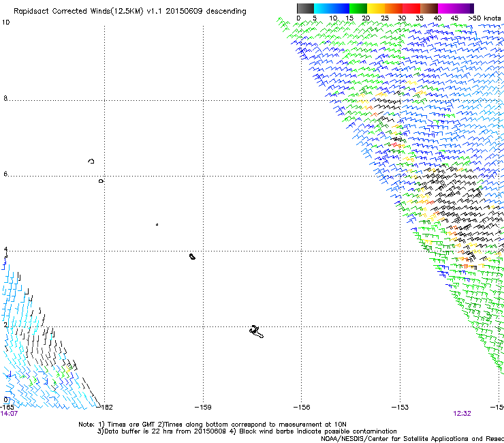This screenshot has width=504, height=443.
Task: Click the small island outline near latitude 4
Action: coord(192,256)
